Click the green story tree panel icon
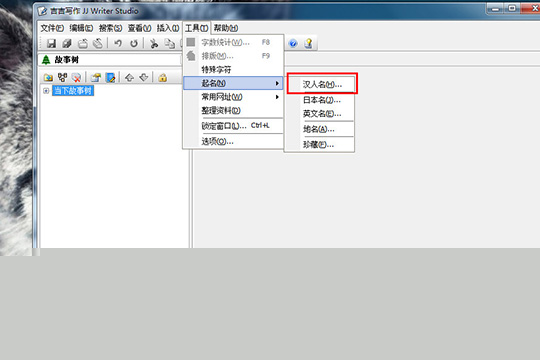The height and width of the screenshot is (360, 540). click(46, 60)
